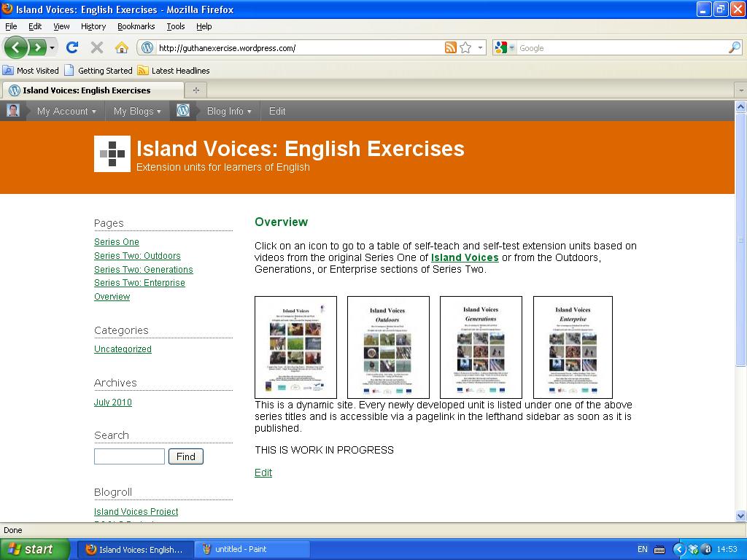The height and width of the screenshot is (560, 747).
Task: Open the Blog Info dropdown menu
Action: pos(229,112)
